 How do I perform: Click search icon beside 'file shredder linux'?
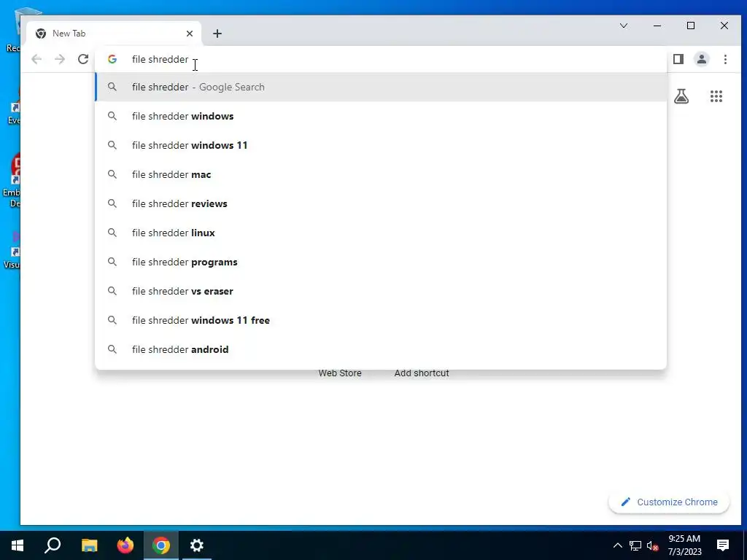coord(112,233)
